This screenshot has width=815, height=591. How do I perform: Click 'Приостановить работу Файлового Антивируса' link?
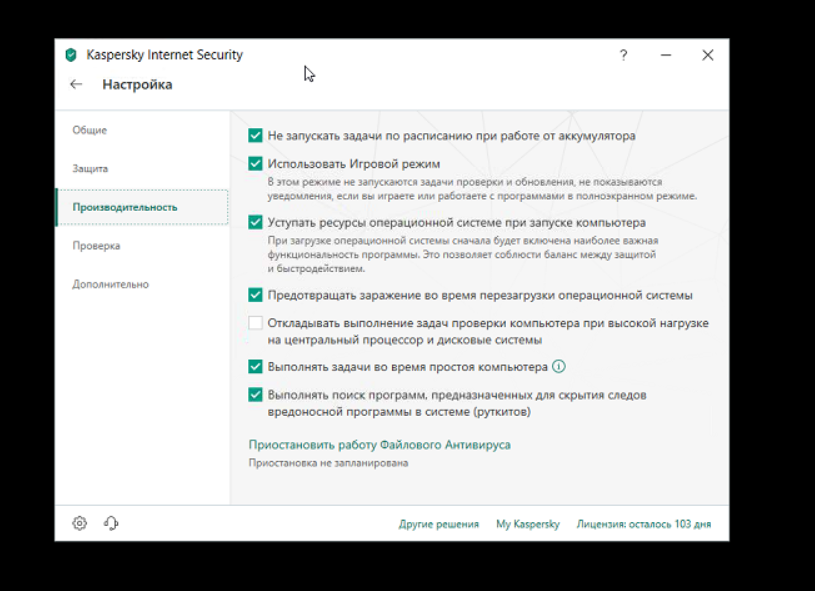point(379,445)
